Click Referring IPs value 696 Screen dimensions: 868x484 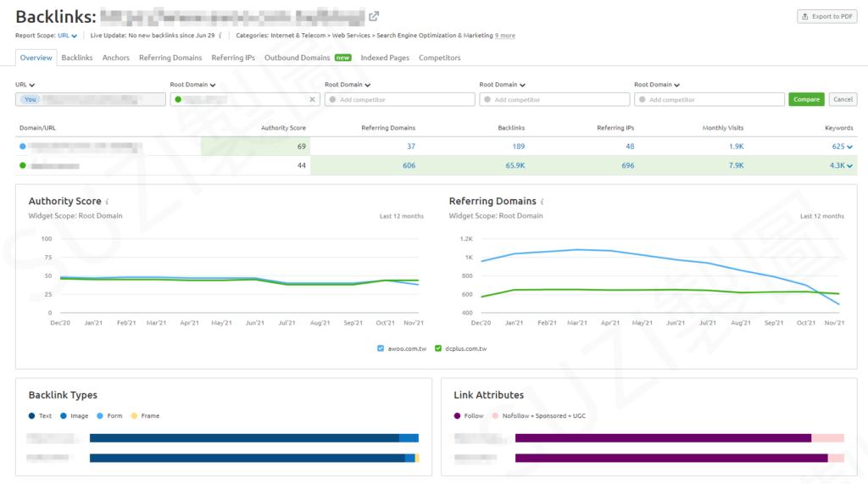click(x=628, y=165)
